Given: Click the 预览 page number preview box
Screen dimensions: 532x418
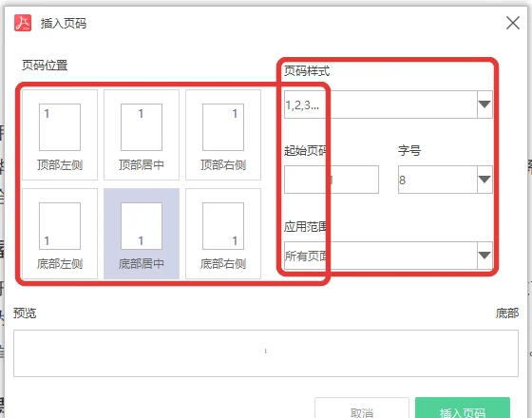Looking at the screenshot, I should point(266,353).
